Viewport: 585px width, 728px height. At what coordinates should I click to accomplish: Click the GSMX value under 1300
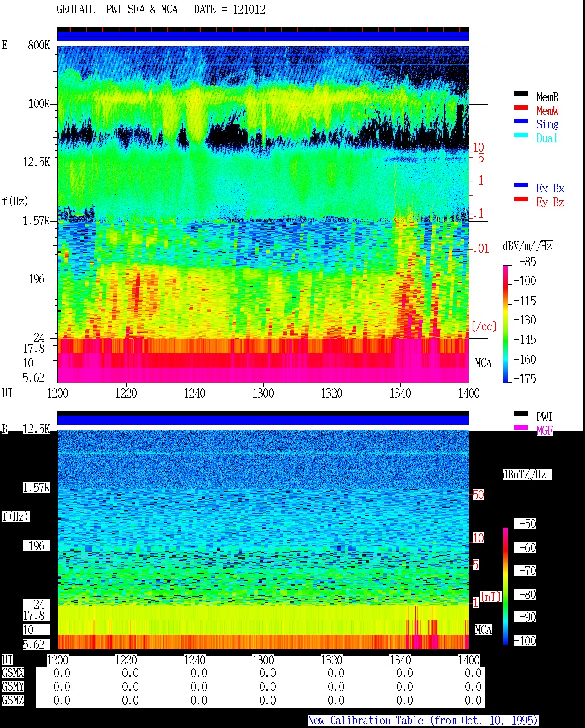(267, 673)
